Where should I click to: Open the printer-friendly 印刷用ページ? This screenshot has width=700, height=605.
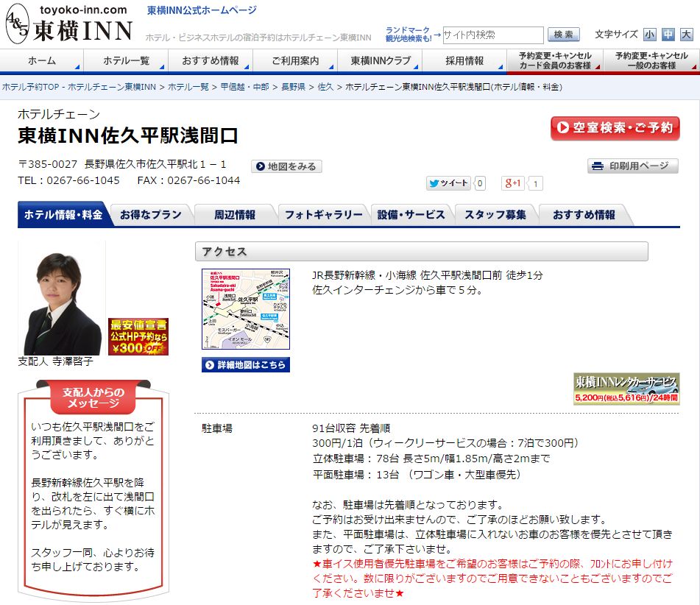tap(632, 166)
